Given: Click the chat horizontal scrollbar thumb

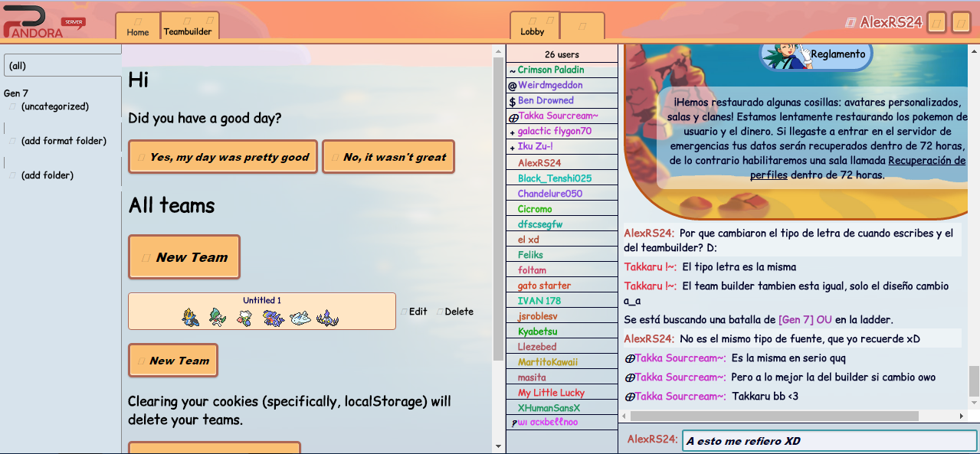Looking at the screenshot, I should 774,416.
